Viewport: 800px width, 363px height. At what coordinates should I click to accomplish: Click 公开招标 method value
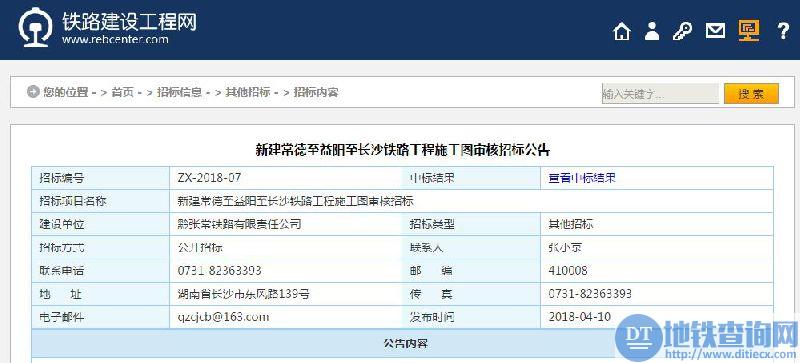point(200,248)
